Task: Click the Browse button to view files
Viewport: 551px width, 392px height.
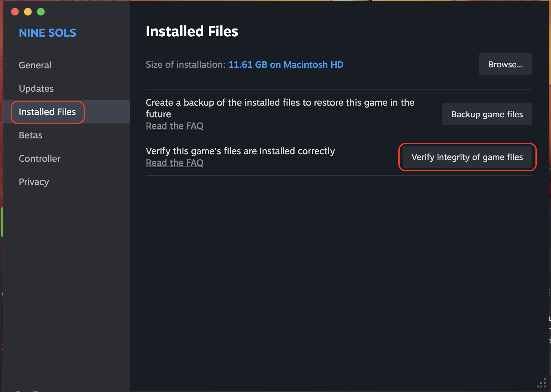Action: [x=505, y=64]
